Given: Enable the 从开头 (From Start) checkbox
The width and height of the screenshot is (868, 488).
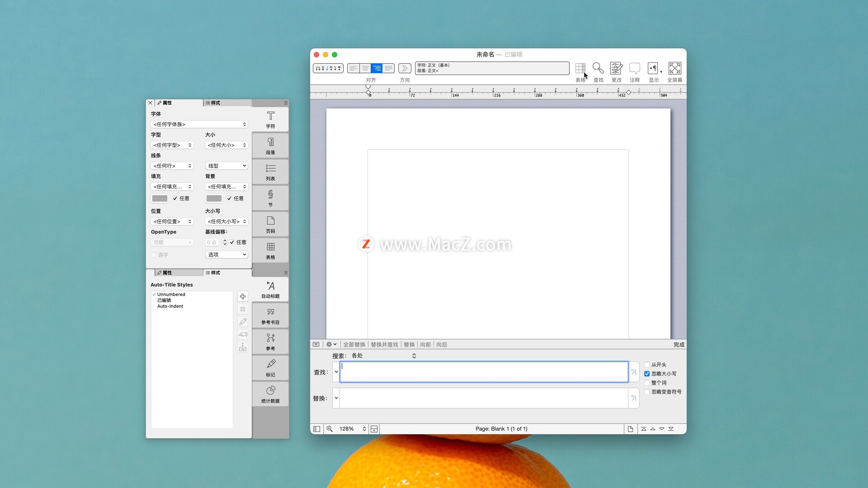Looking at the screenshot, I should tap(647, 365).
